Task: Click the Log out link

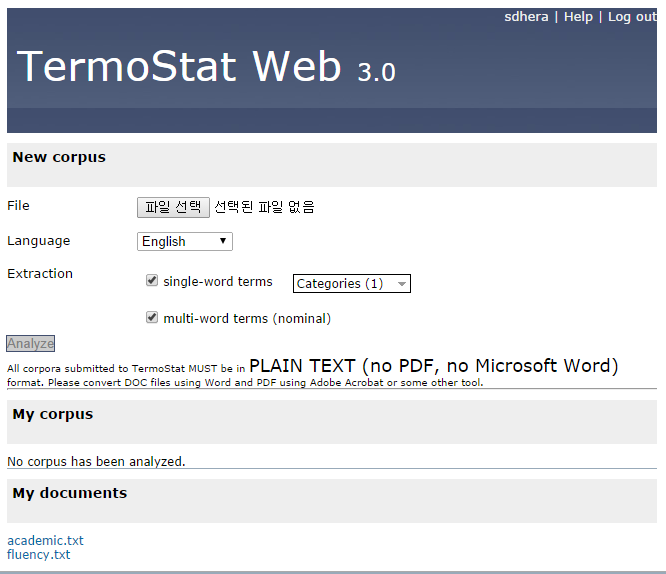Action: pyautogui.click(x=632, y=17)
